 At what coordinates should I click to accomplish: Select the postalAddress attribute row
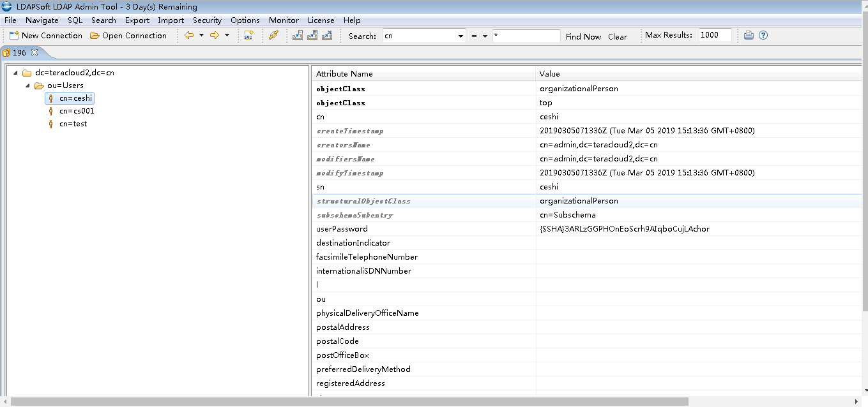(x=588, y=327)
